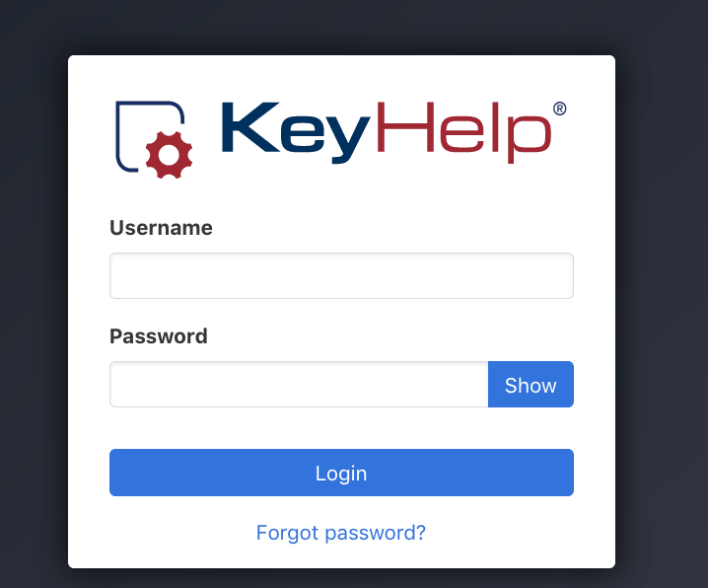The width and height of the screenshot is (708, 588).
Task: Click the blue "Key" part of the wordmark
Action: click(x=295, y=131)
